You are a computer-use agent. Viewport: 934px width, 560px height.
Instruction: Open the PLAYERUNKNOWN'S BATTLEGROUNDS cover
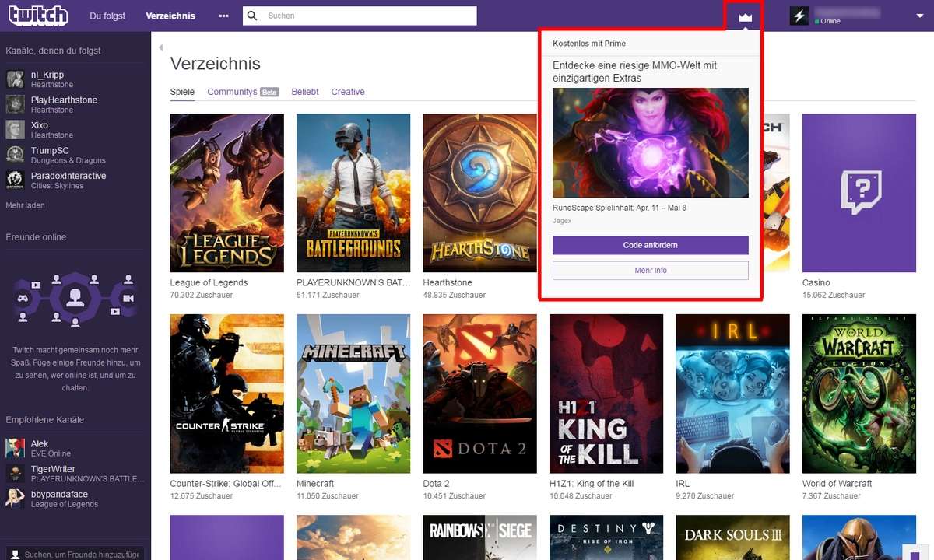[353, 193]
